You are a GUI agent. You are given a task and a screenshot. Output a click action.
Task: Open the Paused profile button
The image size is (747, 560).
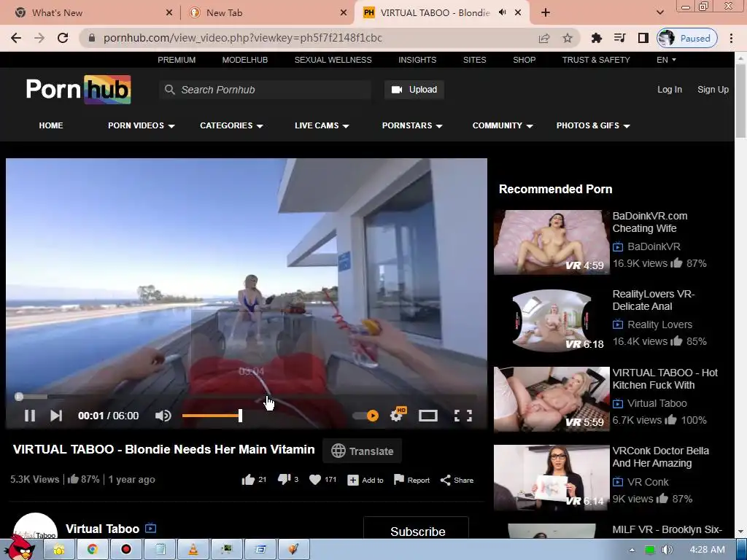(x=687, y=38)
